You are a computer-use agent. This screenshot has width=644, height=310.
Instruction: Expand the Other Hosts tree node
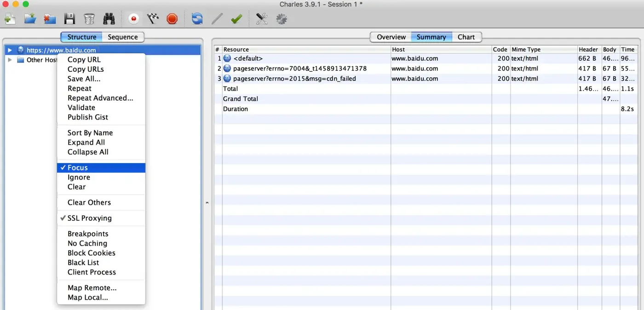(10, 60)
